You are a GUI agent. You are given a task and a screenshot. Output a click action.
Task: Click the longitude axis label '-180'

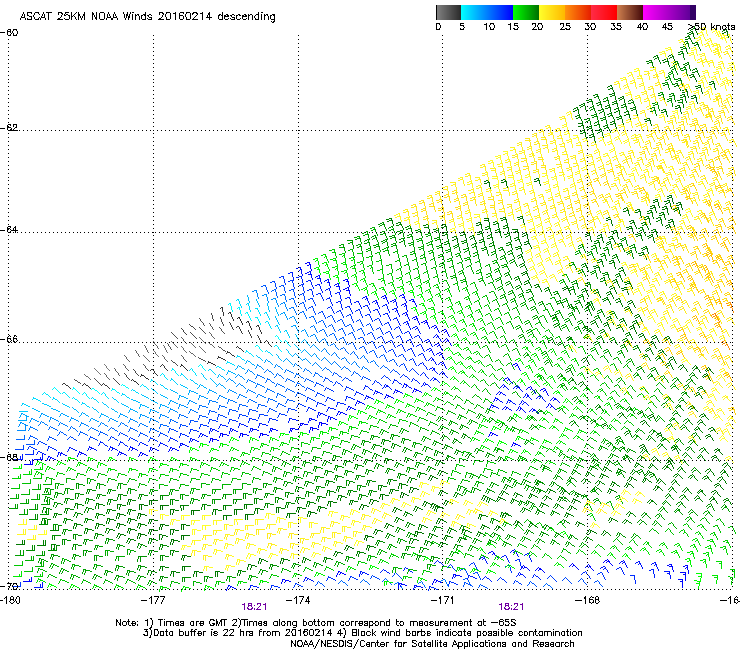point(10,600)
